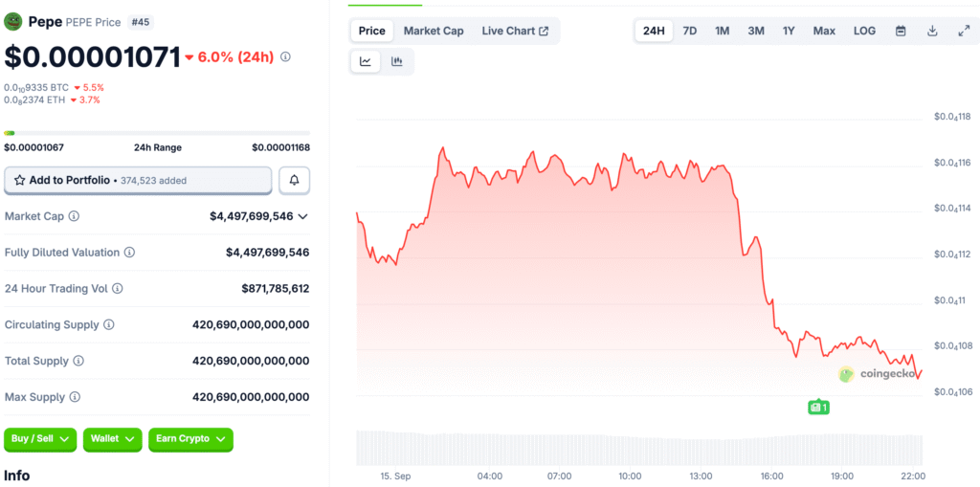Expand chart to fullscreen

click(x=964, y=31)
